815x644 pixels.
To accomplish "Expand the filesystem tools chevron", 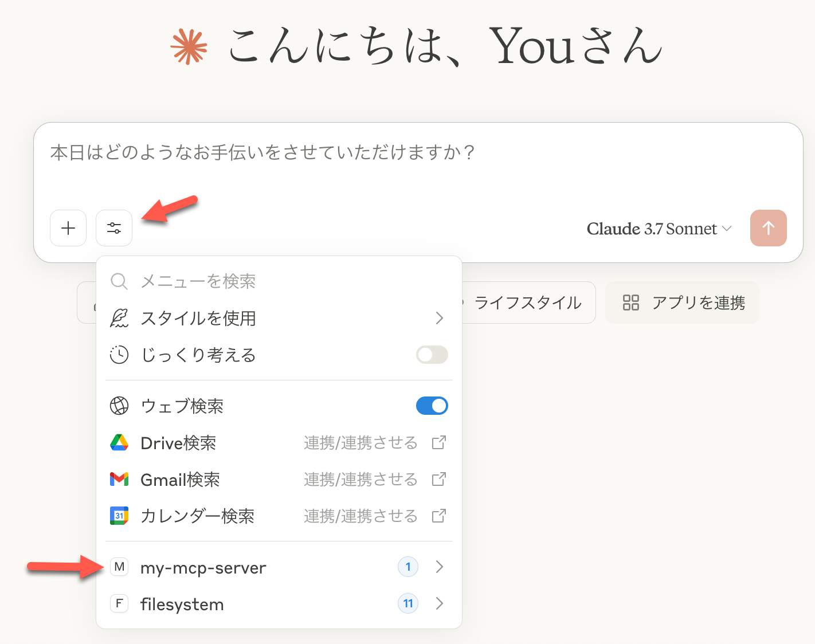I will (440, 603).
